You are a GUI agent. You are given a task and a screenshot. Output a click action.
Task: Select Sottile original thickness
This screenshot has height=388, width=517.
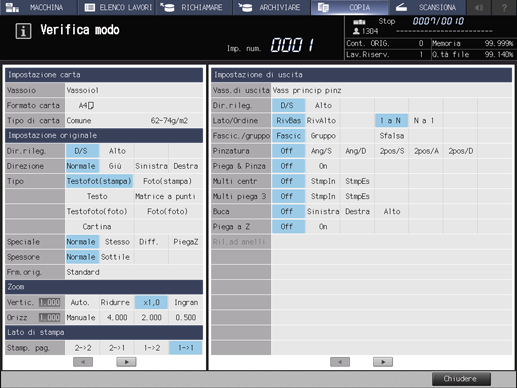click(115, 257)
